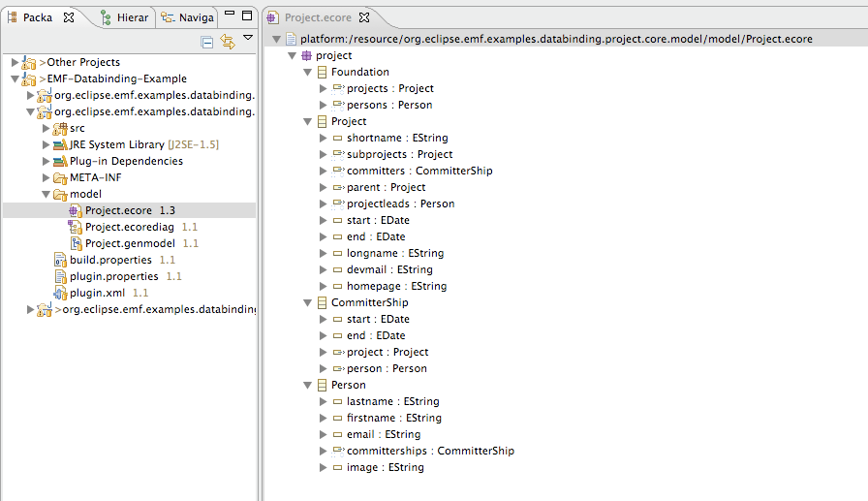Image resolution: width=868 pixels, height=501 pixels.
Task: Click the Project.ecorediag file icon
Action: pos(76,227)
